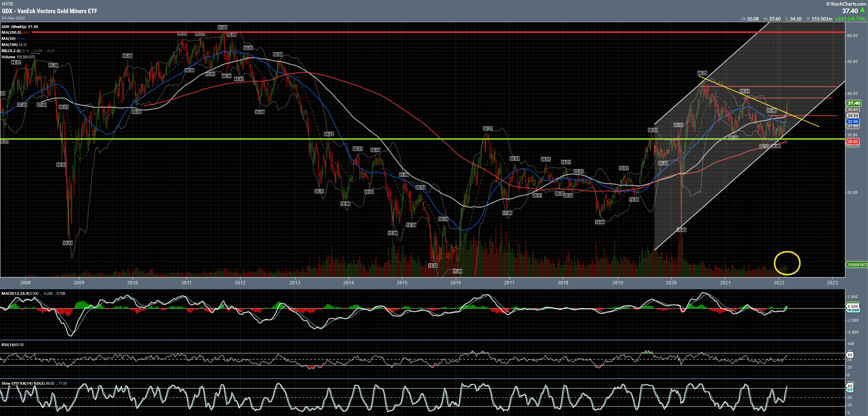The height and width of the screenshot is (416, 868).
Task: Click the 65 RSI value axis tag
Action: 850,355
